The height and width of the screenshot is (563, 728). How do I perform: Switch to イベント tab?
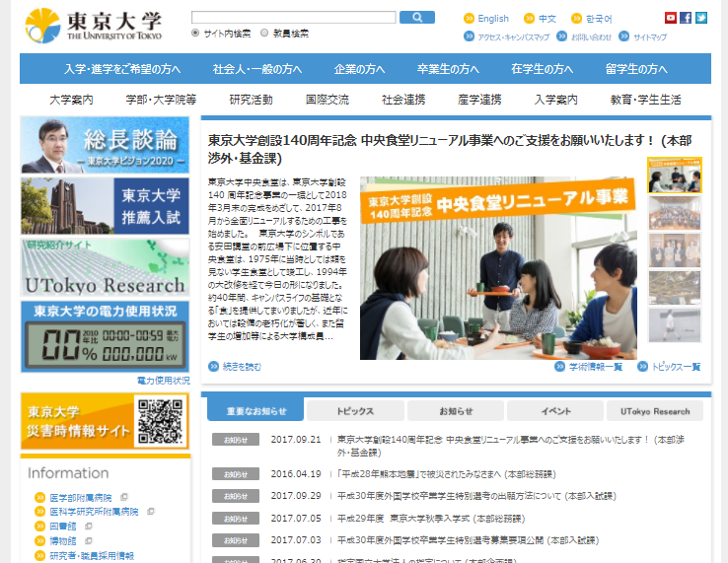[x=555, y=411]
